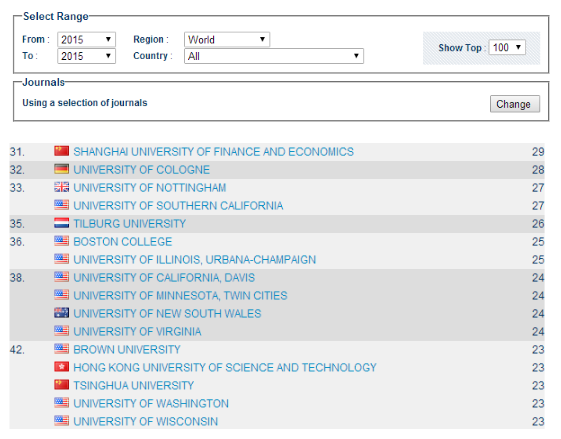The height and width of the screenshot is (439, 561).
Task: Open Tsinghua University link
Action: click(133, 385)
